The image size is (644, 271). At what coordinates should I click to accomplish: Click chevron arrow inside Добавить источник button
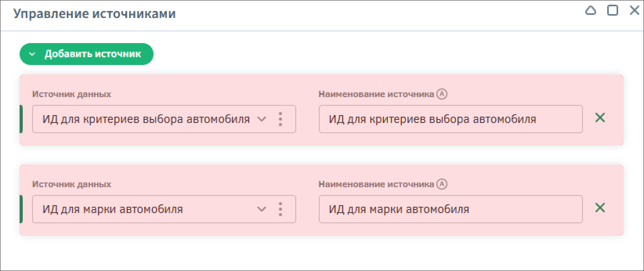[33, 54]
